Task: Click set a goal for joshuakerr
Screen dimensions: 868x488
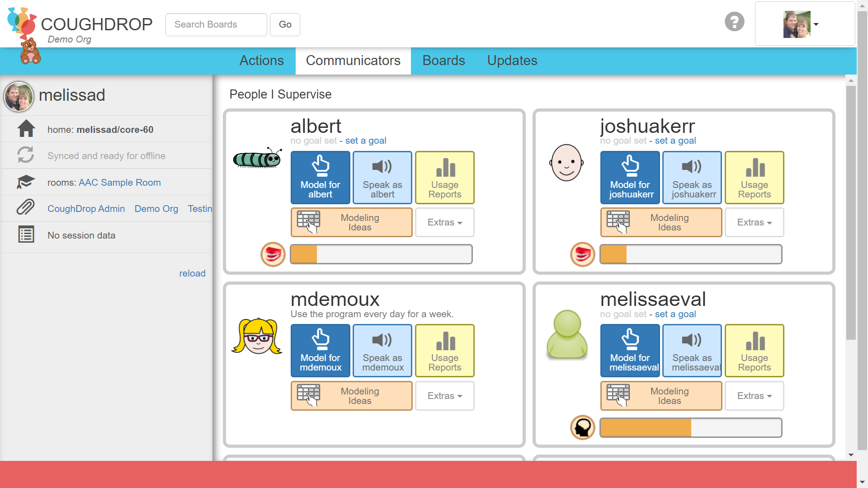Action: [x=675, y=141]
